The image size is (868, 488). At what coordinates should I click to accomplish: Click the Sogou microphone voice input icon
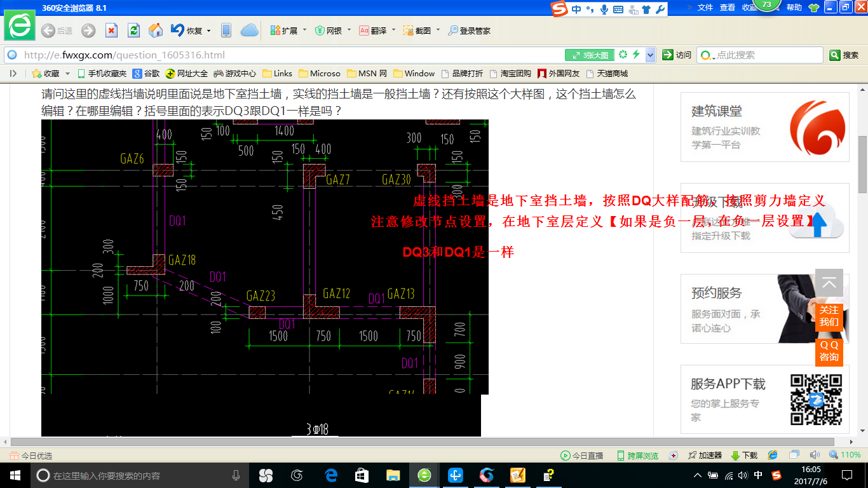click(604, 10)
